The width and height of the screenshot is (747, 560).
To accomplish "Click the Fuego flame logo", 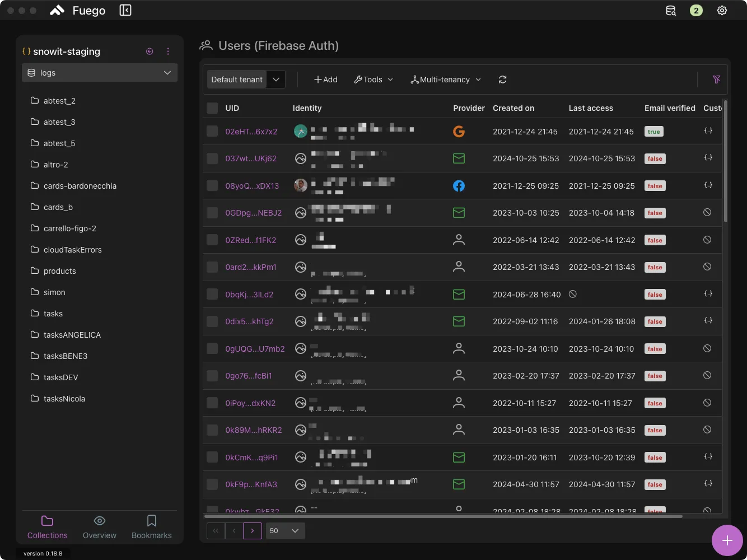I will coord(57,10).
